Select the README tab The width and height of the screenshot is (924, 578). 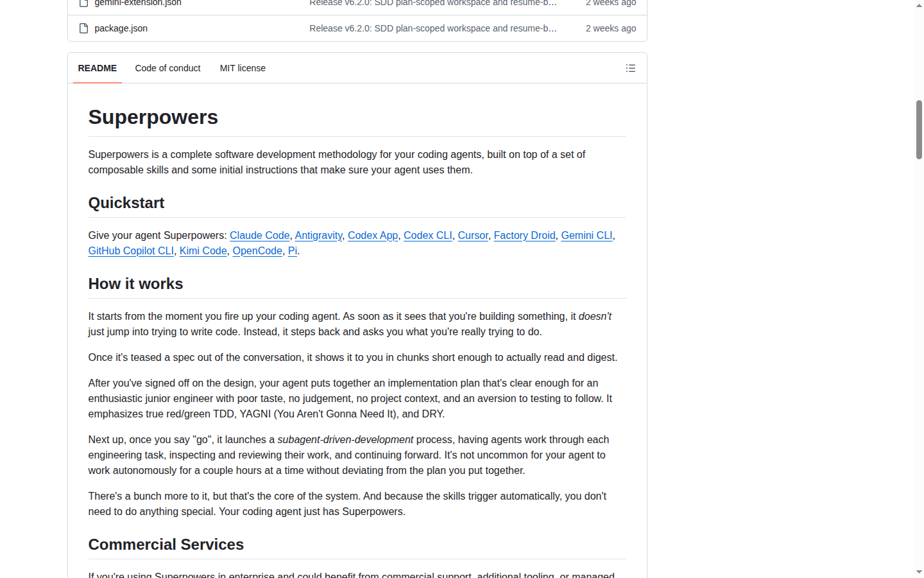pyautogui.click(x=98, y=68)
